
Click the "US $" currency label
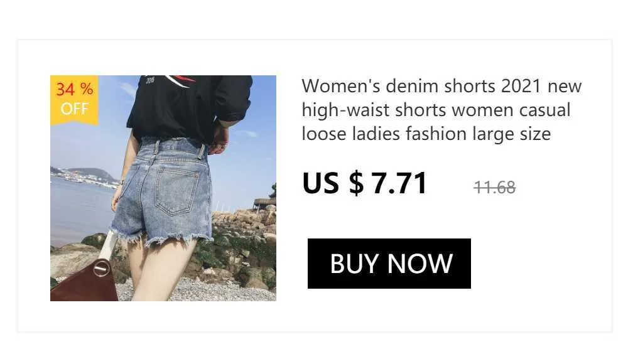point(333,183)
